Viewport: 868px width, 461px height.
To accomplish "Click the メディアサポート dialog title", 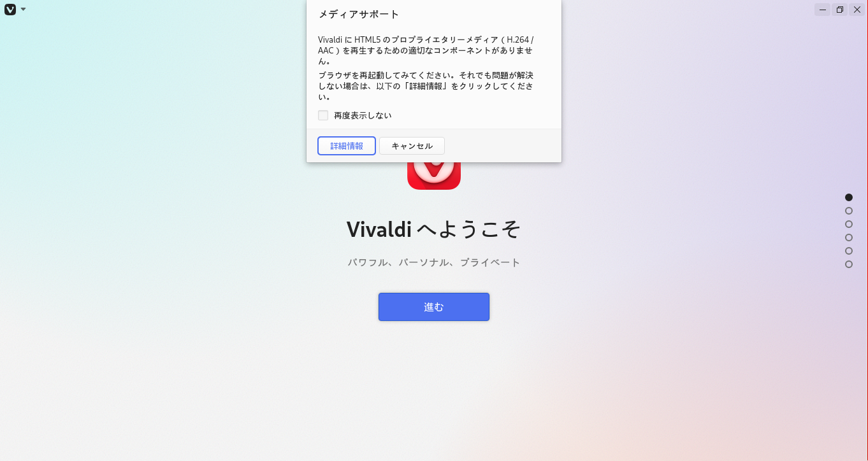I will click(359, 14).
